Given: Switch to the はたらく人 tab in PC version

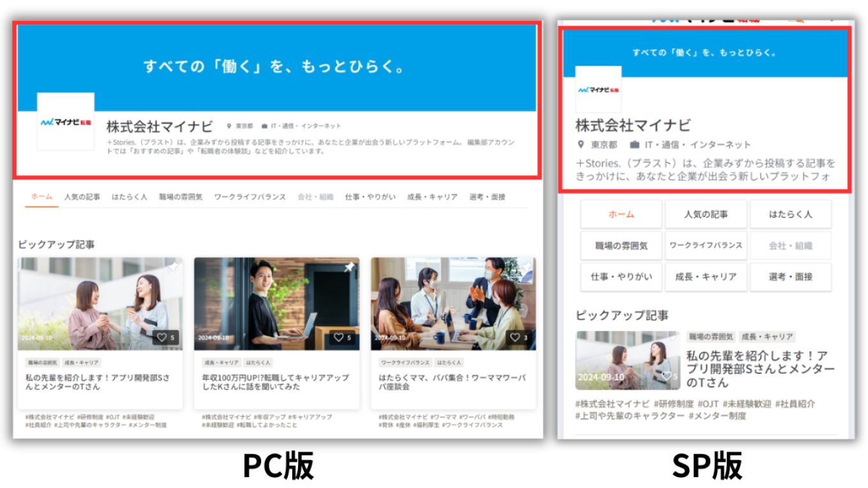Looking at the screenshot, I should pyautogui.click(x=130, y=197).
